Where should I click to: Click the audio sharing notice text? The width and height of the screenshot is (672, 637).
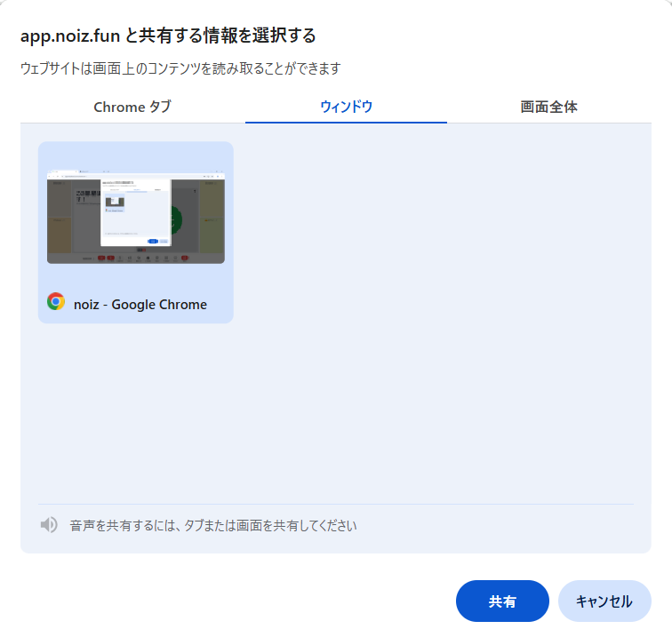213,525
